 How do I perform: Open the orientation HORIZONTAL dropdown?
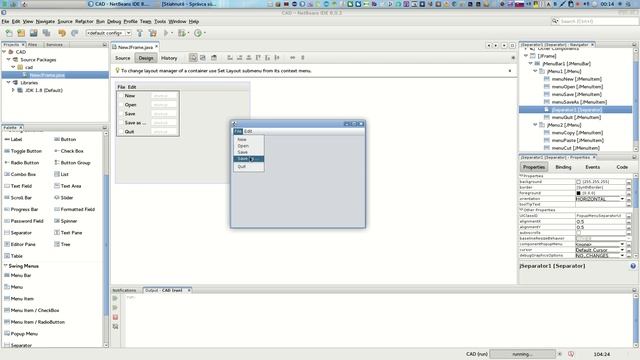622,199
